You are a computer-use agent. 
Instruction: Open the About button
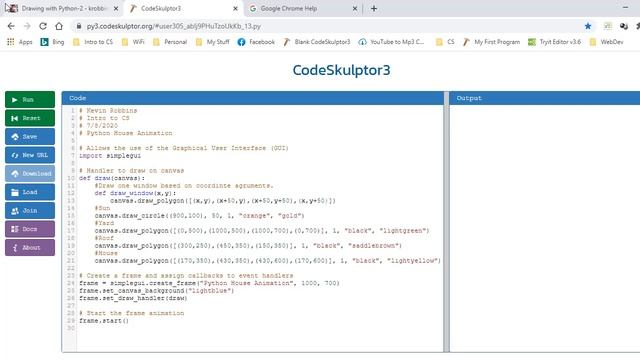(30, 247)
